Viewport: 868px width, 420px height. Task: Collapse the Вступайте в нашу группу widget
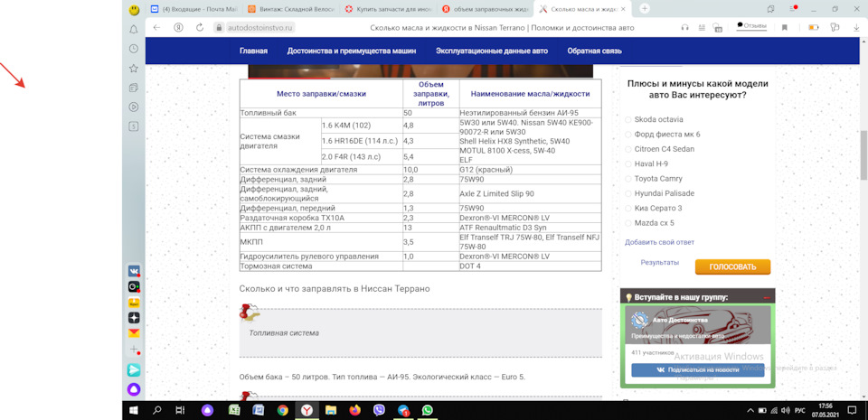767,298
